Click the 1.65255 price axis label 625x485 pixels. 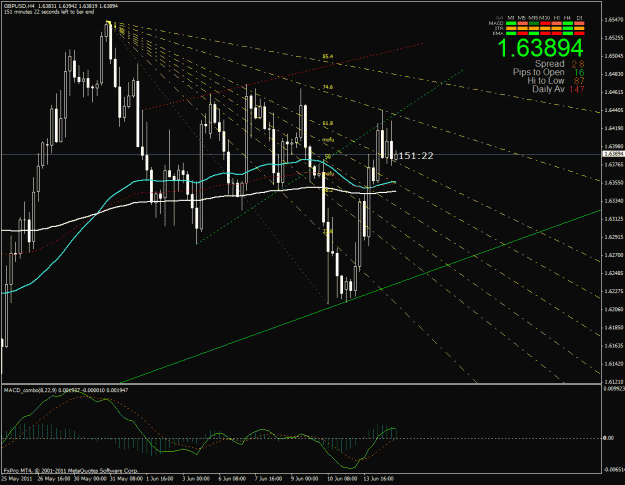point(614,38)
